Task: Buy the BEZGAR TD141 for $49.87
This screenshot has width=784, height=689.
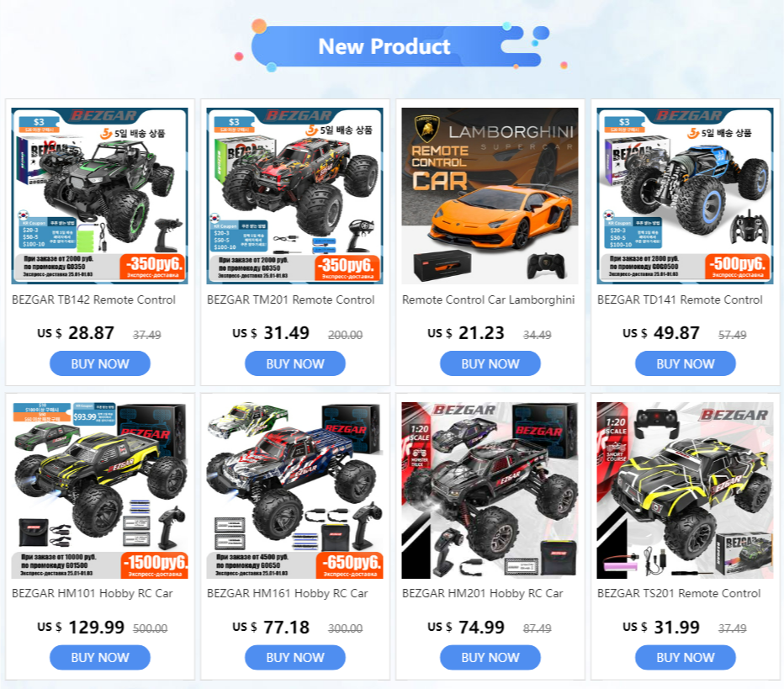Action: click(685, 363)
